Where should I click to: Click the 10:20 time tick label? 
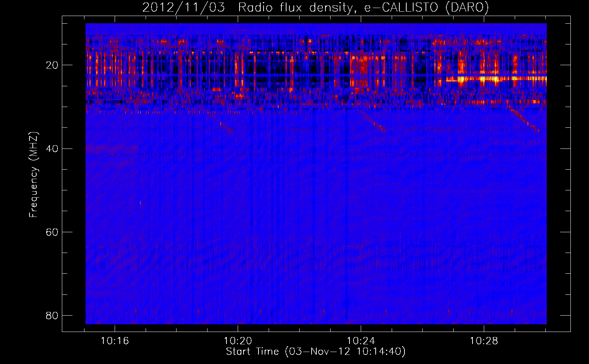pyautogui.click(x=238, y=341)
